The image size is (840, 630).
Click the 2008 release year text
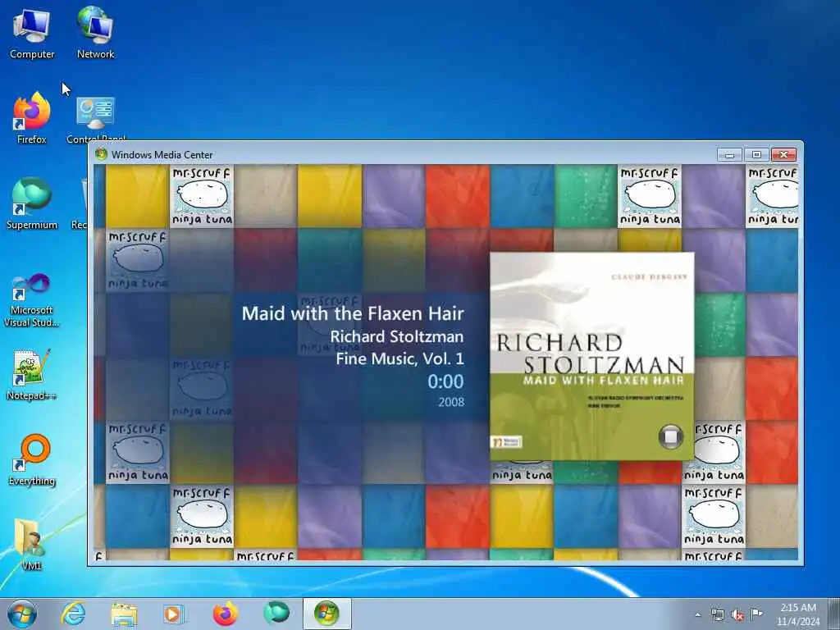coord(451,402)
